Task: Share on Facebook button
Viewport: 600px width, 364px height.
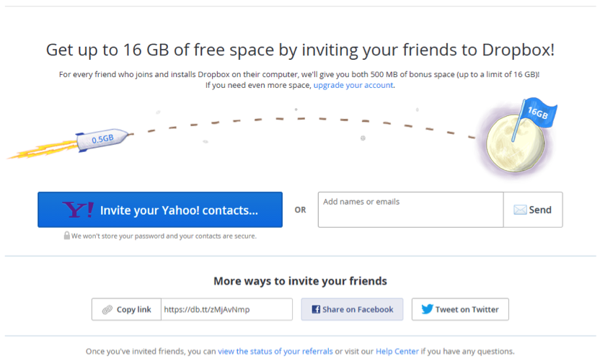Action: (352, 309)
